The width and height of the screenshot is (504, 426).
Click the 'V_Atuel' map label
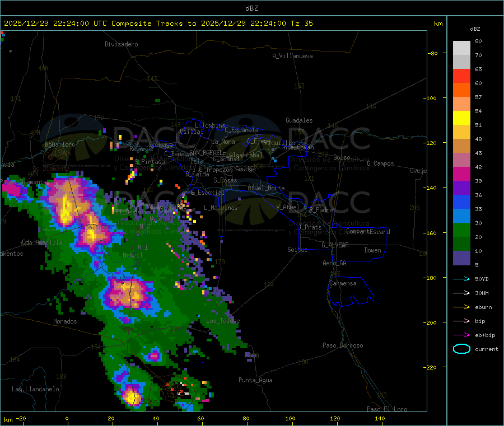[288, 207]
